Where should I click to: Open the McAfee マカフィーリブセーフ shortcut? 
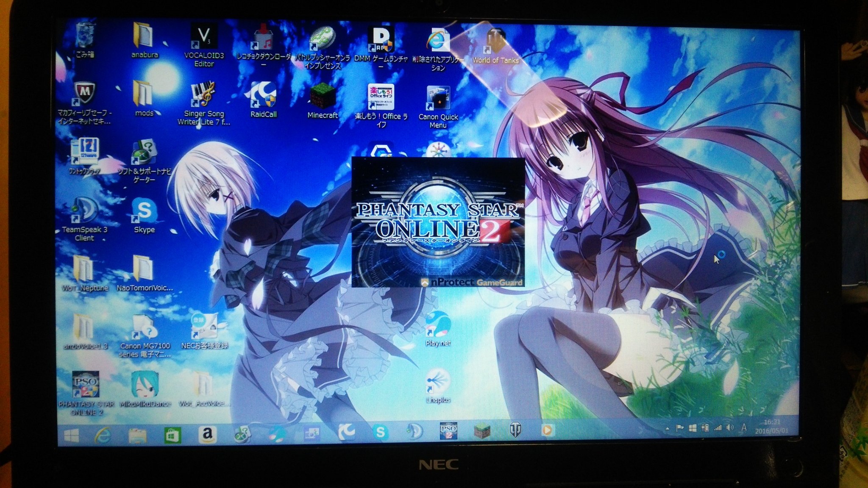[x=85, y=103]
